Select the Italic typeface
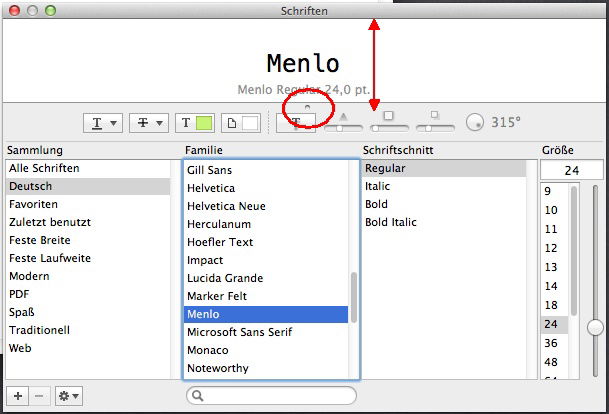Viewport: 609px width, 414px height. pyautogui.click(x=444, y=186)
